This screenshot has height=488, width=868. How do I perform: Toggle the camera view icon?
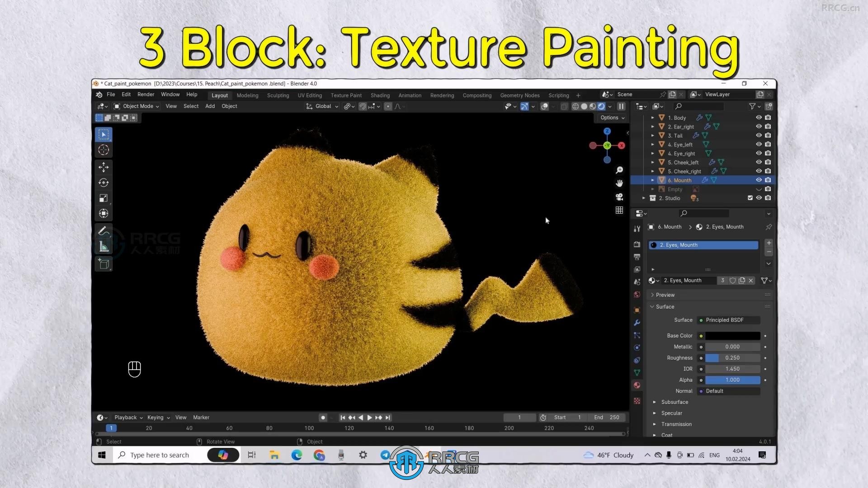(619, 197)
